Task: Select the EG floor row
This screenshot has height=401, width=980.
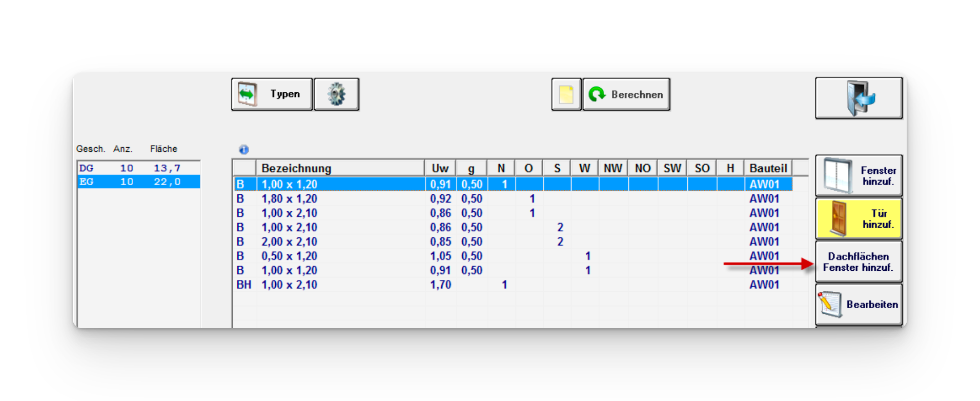Action: click(x=138, y=182)
